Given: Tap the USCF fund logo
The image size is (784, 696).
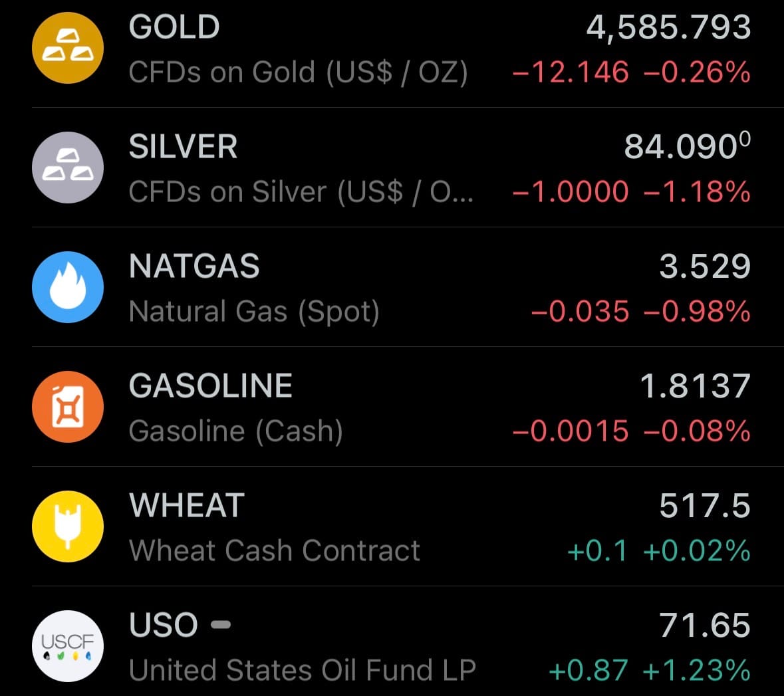Looking at the screenshot, I should (68, 646).
